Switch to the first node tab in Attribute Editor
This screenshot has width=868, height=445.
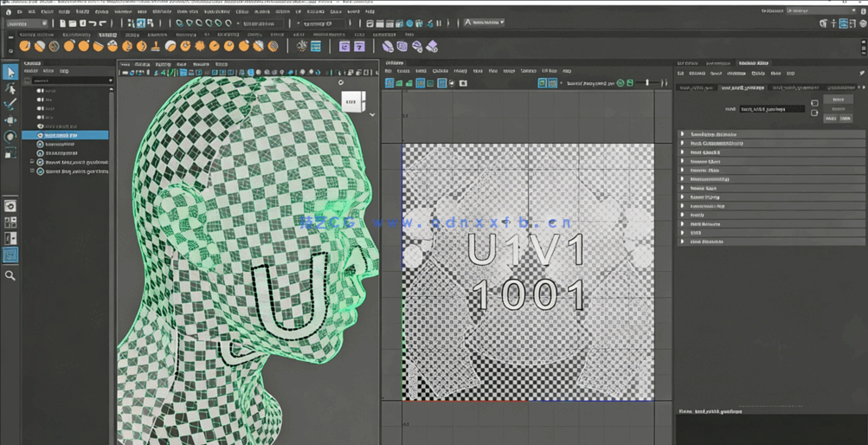tap(696, 87)
